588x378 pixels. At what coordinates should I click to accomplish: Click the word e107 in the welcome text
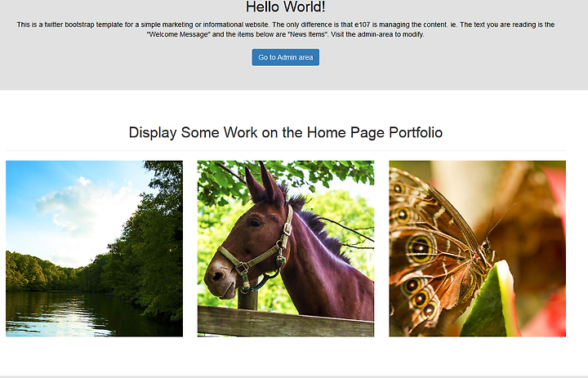click(363, 24)
